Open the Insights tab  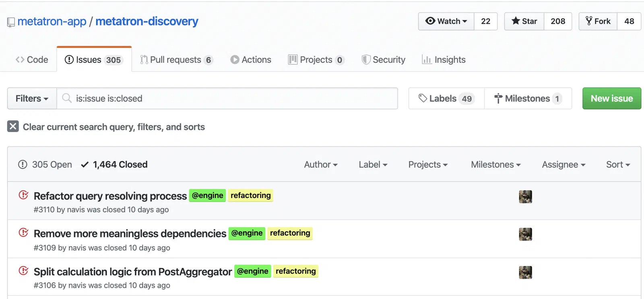(444, 60)
